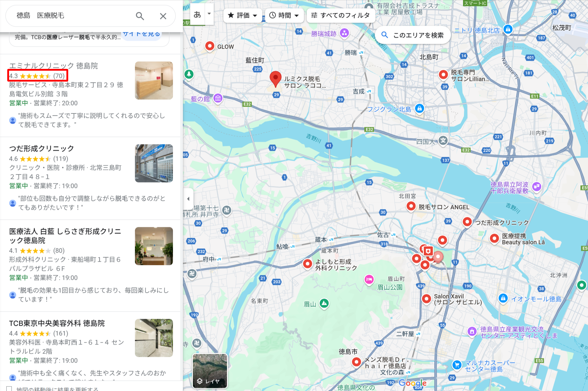Expand the input method dropdown arrow
This screenshot has width=588, height=391.
click(x=209, y=14)
